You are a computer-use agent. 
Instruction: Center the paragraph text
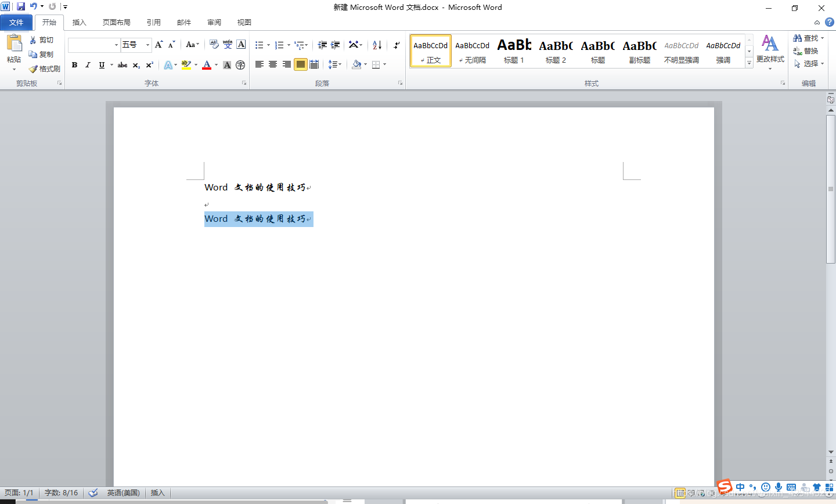(273, 64)
